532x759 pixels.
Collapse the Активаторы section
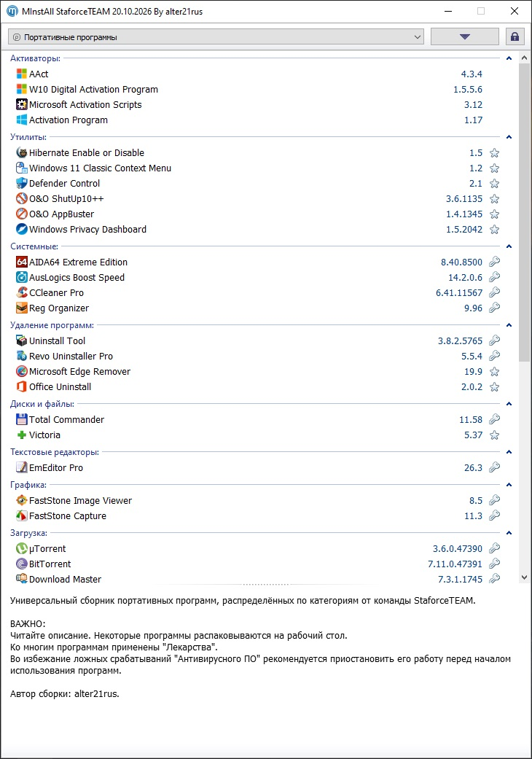click(x=509, y=58)
